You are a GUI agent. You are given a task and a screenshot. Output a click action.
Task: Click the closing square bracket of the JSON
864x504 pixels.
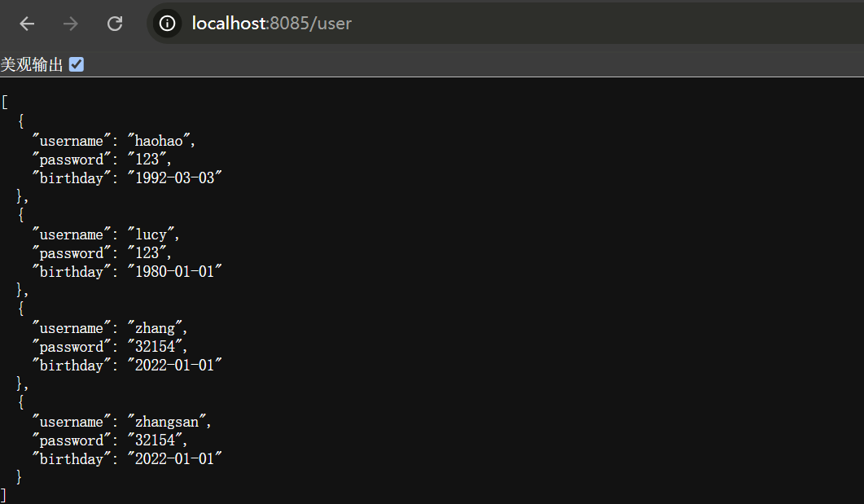click(4, 495)
